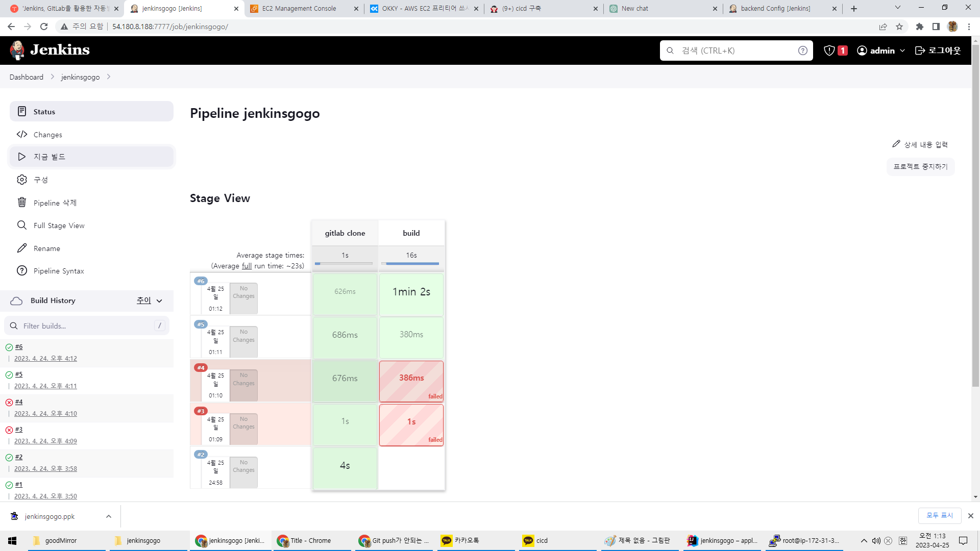This screenshot has height=551, width=980.
Task: Click the Pipeline Syntax help icon
Action: point(22,271)
